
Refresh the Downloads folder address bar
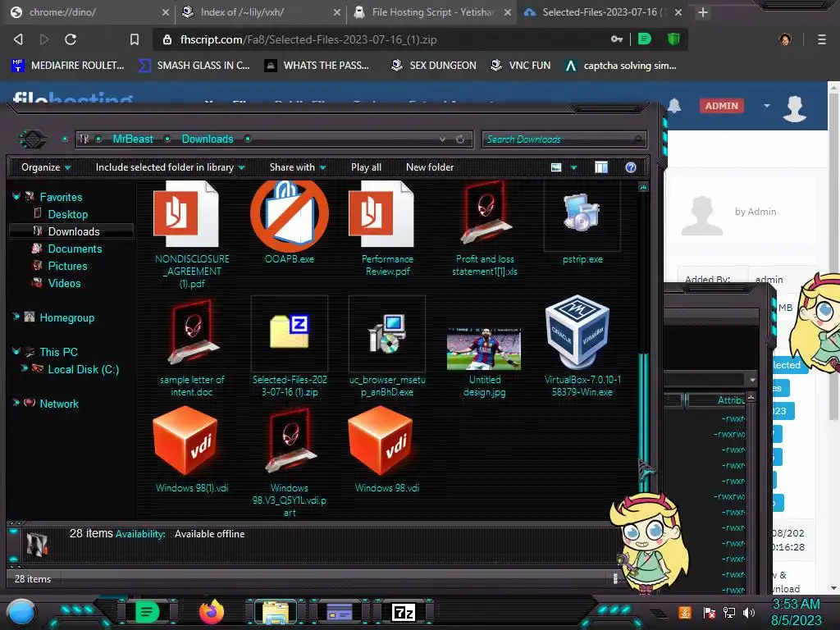pyautogui.click(x=460, y=139)
